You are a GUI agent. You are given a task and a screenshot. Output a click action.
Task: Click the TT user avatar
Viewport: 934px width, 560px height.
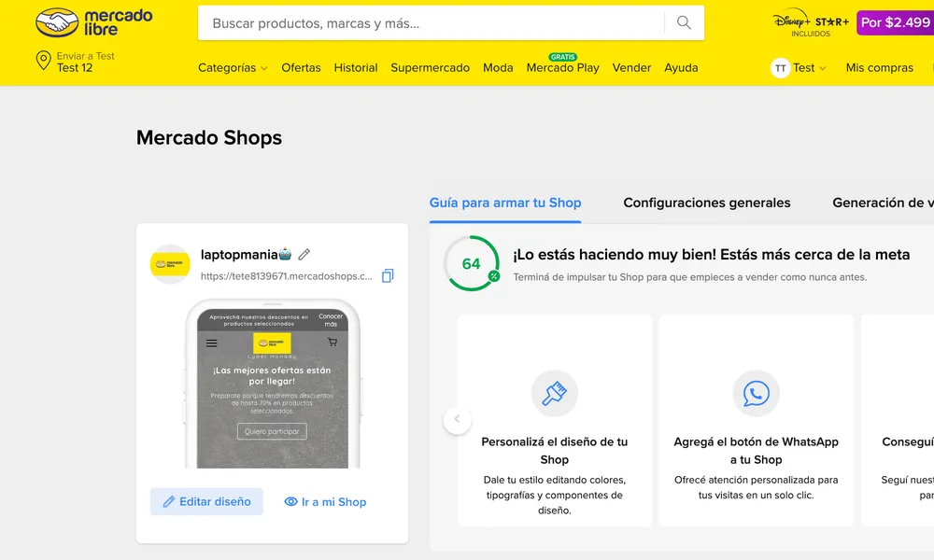pos(780,68)
